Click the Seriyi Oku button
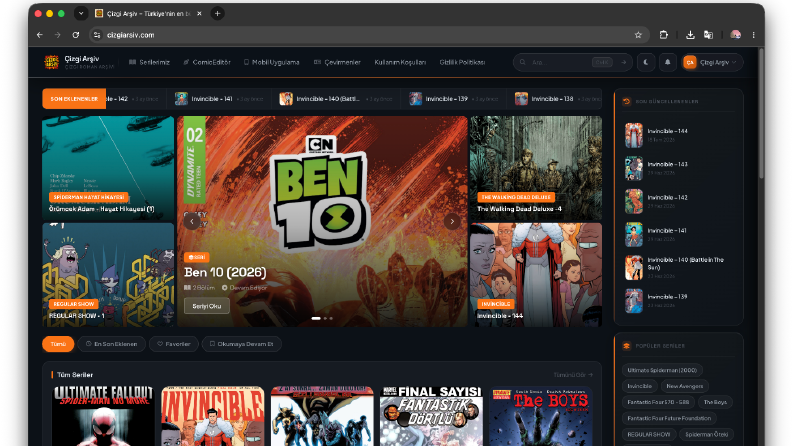Screen dimensions: 793x446 click(207, 306)
